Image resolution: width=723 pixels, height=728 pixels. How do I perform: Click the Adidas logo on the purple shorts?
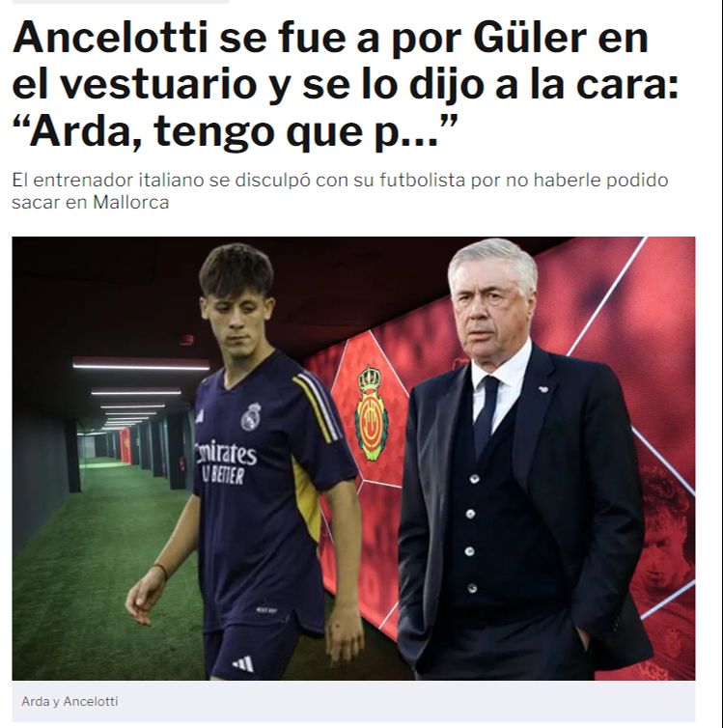[243, 663]
